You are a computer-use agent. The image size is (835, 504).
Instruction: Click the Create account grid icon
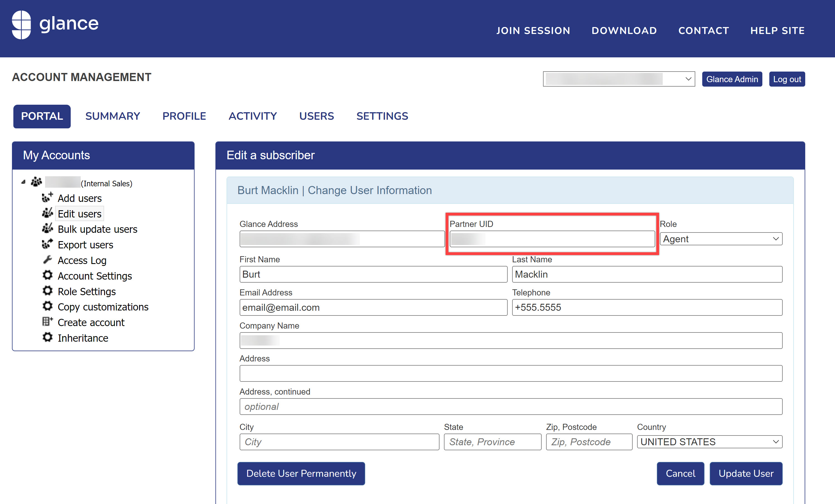click(x=47, y=322)
